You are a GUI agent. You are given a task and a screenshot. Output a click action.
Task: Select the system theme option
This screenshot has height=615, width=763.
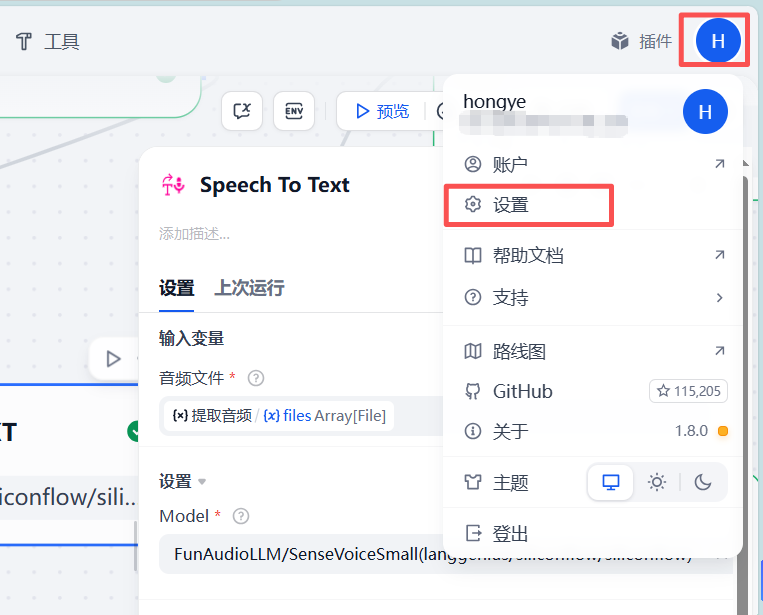(x=610, y=483)
